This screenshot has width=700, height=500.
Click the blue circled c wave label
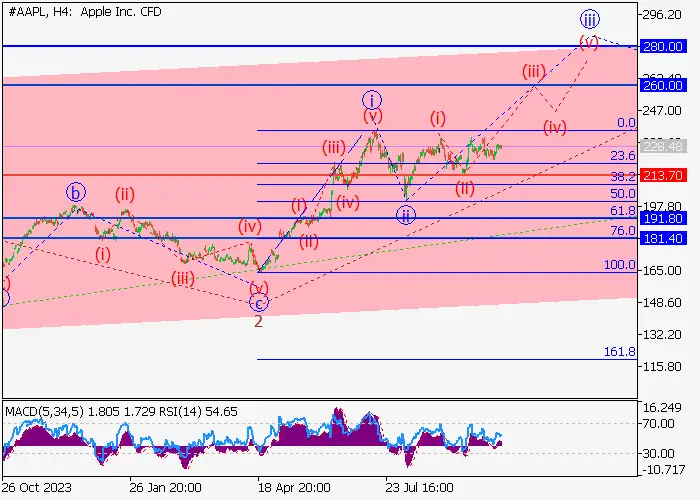[x=259, y=304]
